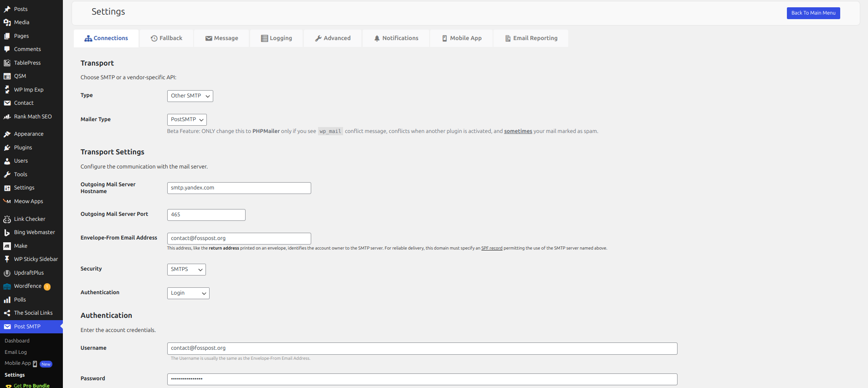
Task: Click the WP Imp Exp icon
Action: pyautogui.click(x=7, y=90)
